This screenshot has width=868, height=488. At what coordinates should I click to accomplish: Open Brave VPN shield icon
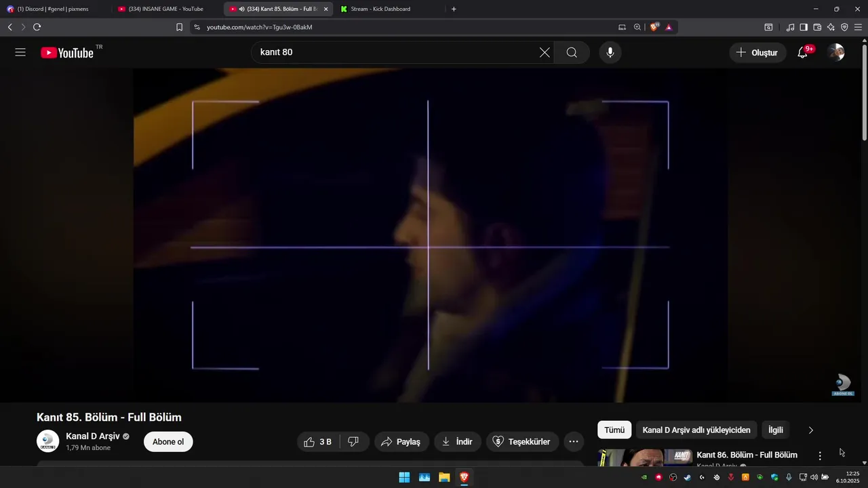tap(844, 27)
